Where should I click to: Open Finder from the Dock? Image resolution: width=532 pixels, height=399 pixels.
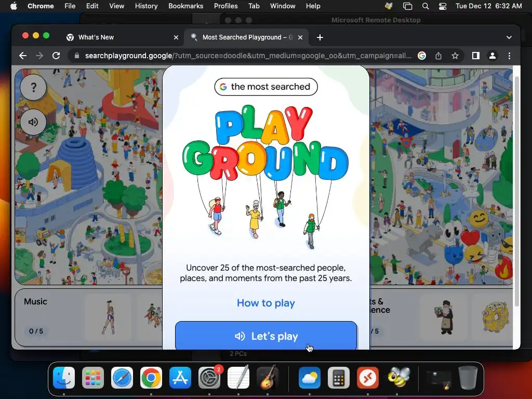[x=64, y=378]
